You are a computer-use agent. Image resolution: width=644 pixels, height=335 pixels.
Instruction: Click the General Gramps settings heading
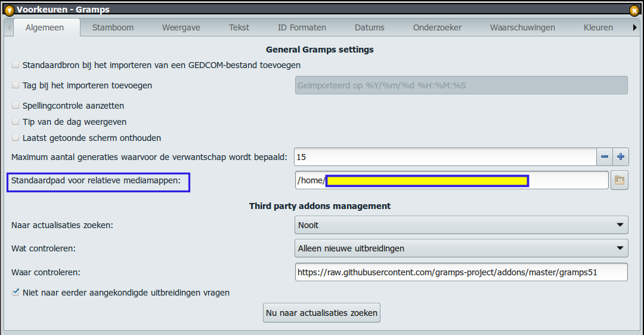[x=320, y=50]
